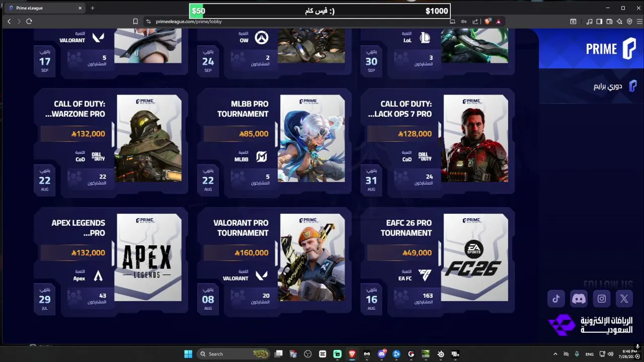Open Apex Legends Pro tournament title
644x362 pixels.
point(78,228)
